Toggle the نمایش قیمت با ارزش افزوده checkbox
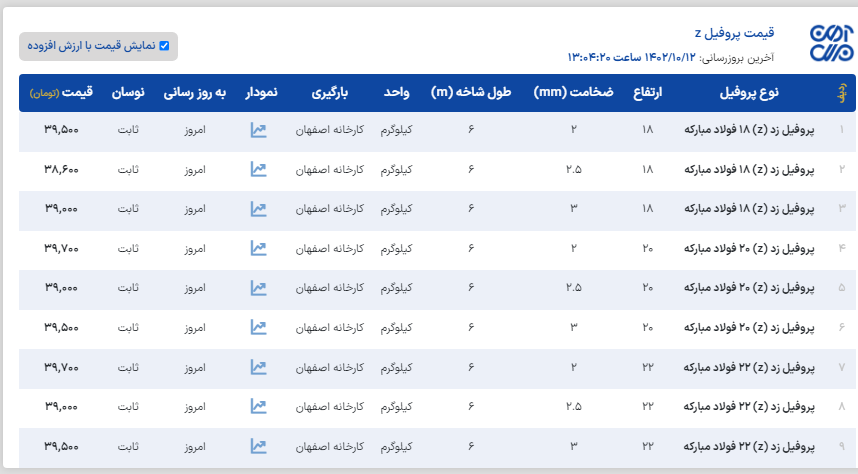Image resolution: width=858 pixels, height=474 pixels. click(x=164, y=46)
